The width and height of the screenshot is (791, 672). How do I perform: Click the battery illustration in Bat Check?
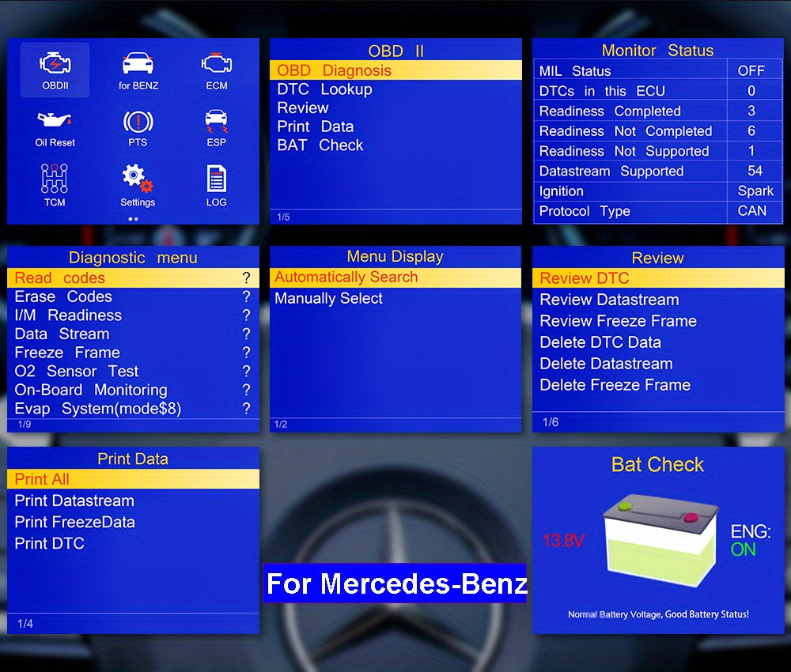[660, 540]
